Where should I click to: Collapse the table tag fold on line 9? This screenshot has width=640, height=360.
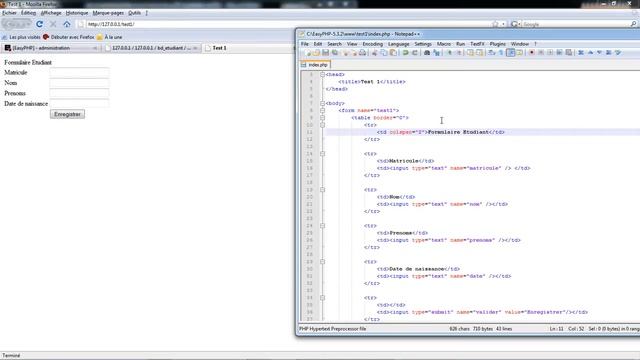coord(322,118)
